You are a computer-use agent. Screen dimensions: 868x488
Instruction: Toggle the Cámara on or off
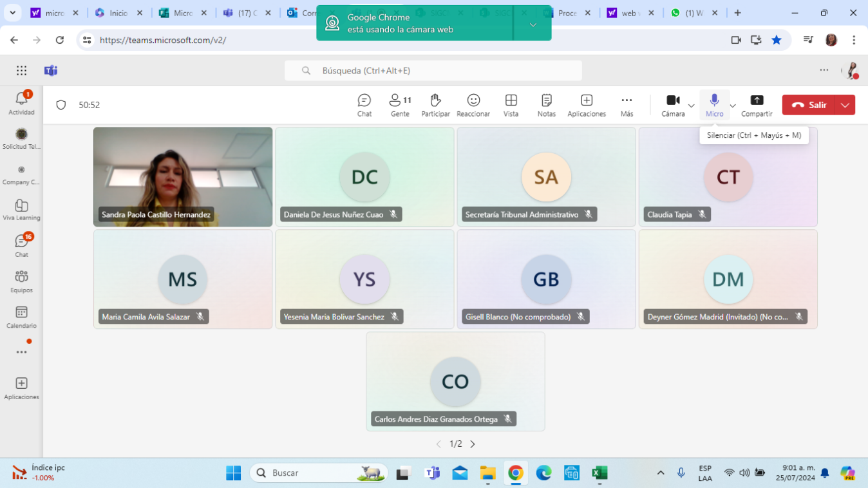click(673, 105)
